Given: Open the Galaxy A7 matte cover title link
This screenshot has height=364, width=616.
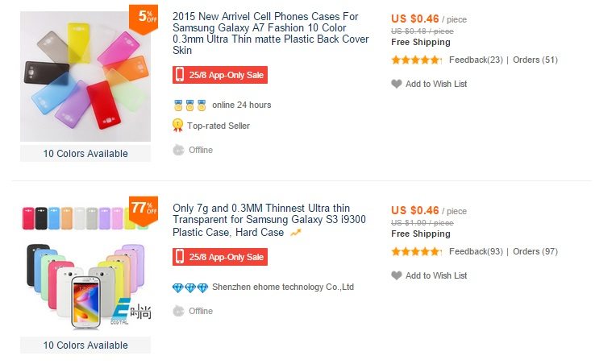Looking at the screenshot, I should click(x=271, y=33).
